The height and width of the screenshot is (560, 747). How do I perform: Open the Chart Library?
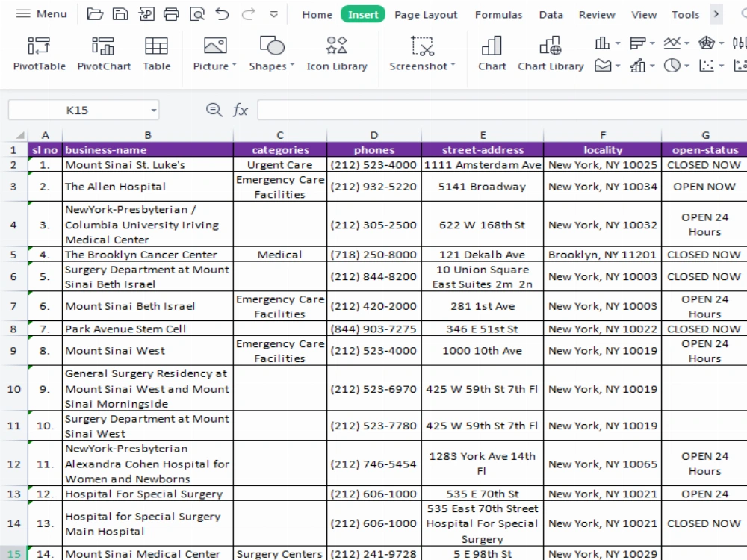551,54
